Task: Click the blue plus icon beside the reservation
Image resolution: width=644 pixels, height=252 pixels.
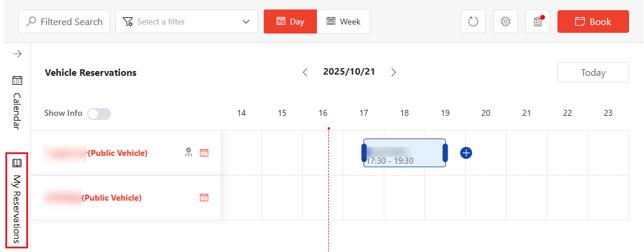Action: [x=466, y=153]
